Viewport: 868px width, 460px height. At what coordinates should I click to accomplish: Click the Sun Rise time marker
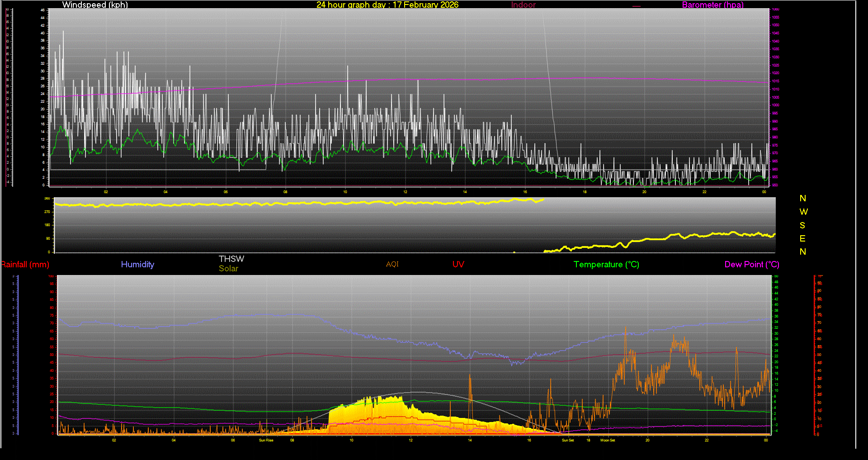[266, 440]
